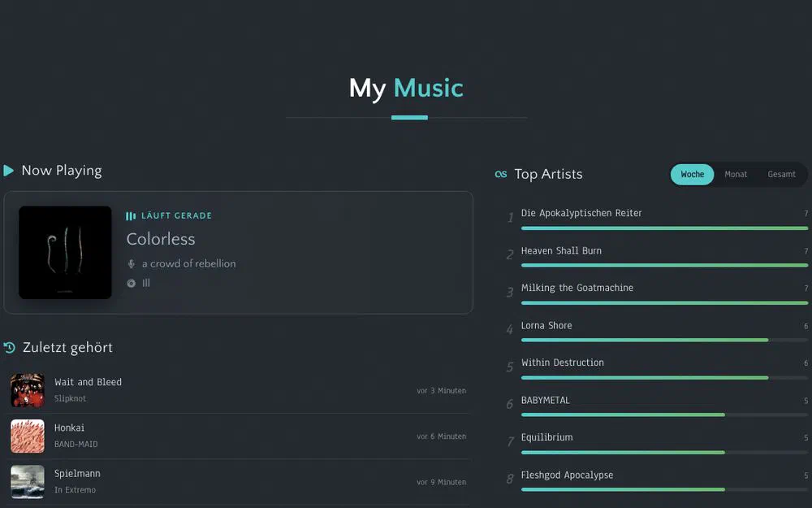812x508 pixels.
Task: Open the Honkai track
Action: point(69,428)
